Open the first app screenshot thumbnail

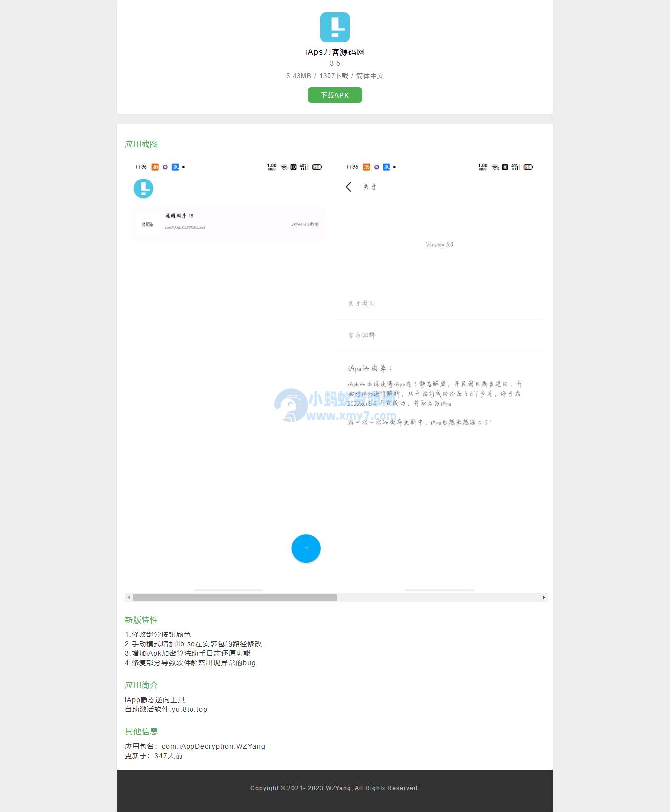tap(228, 376)
